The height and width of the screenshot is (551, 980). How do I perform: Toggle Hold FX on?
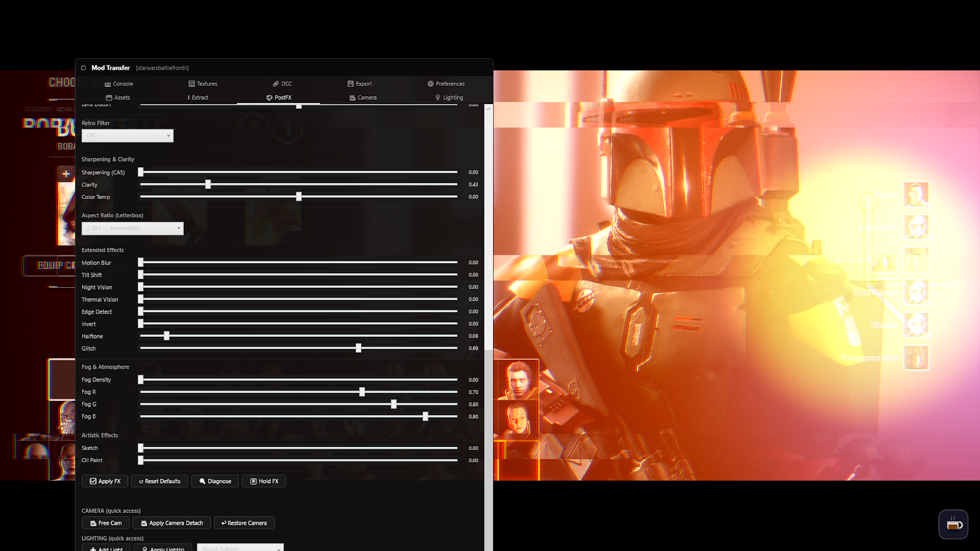(x=263, y=481)
